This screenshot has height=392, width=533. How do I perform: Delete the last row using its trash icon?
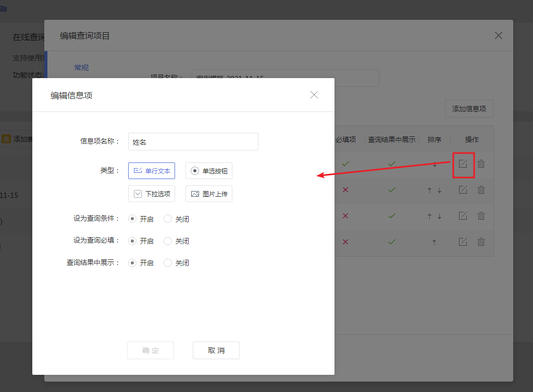(x=481, y=242)
